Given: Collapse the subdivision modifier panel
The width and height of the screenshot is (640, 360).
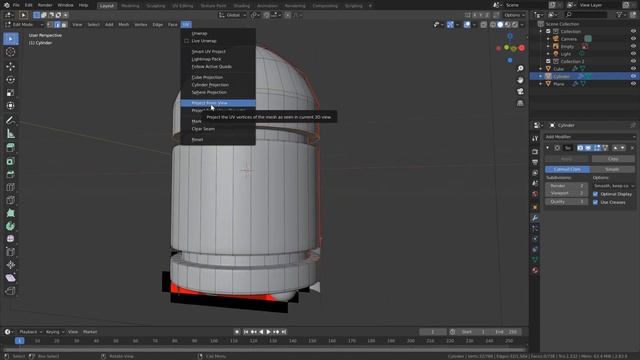Looking at the screenshot, I should 548,148.
